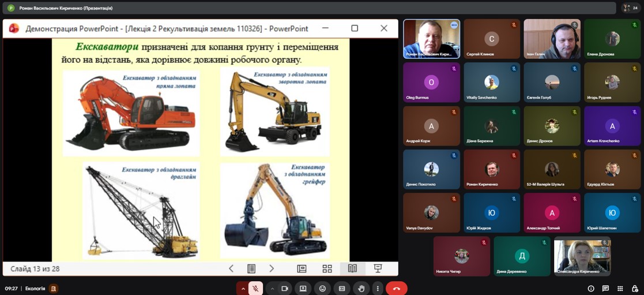Click Олександра Кириченко video tile
Screen dimensions: 644x295
point(582,256)
